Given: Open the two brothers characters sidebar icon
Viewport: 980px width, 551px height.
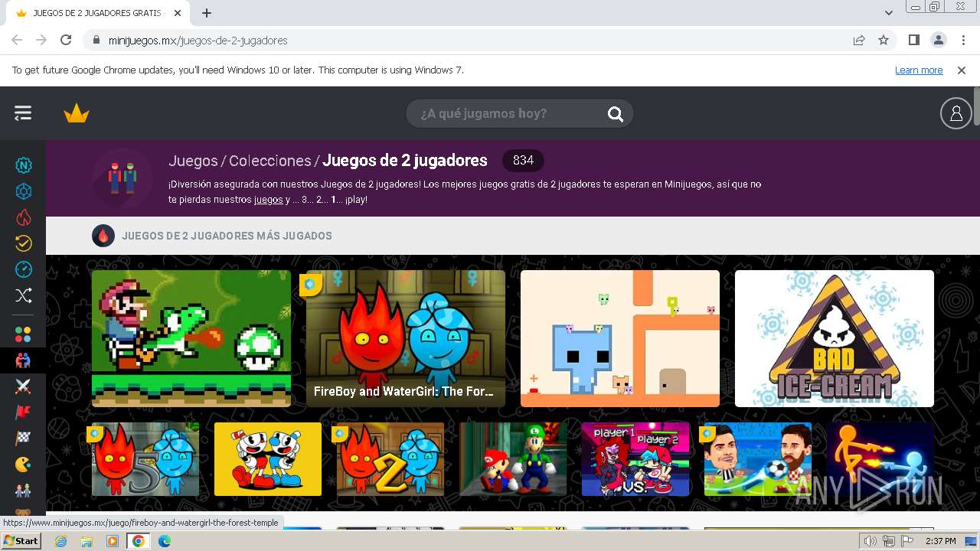Looking at the screenshot, I should click(x=24, y=490).
